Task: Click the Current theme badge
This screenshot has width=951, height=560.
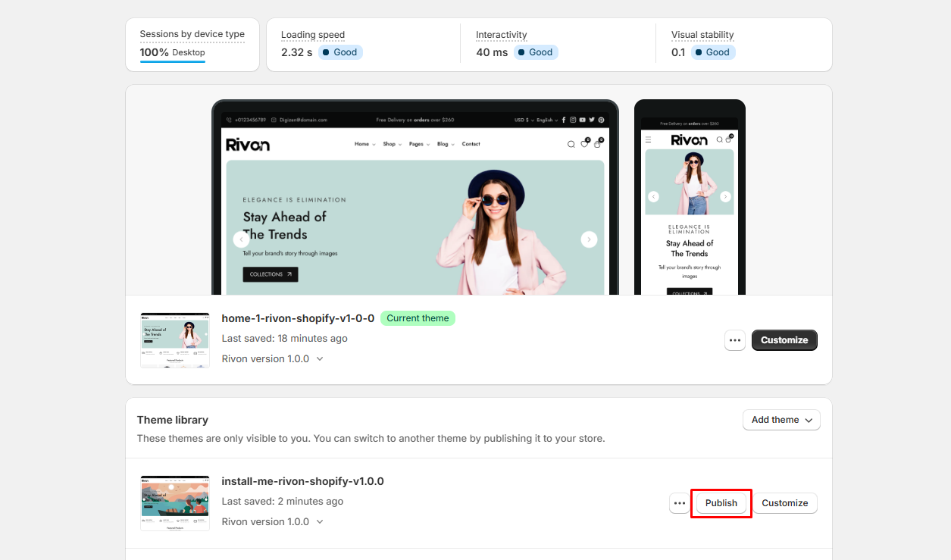Action: pyautogui.click(x=418, y=318)
